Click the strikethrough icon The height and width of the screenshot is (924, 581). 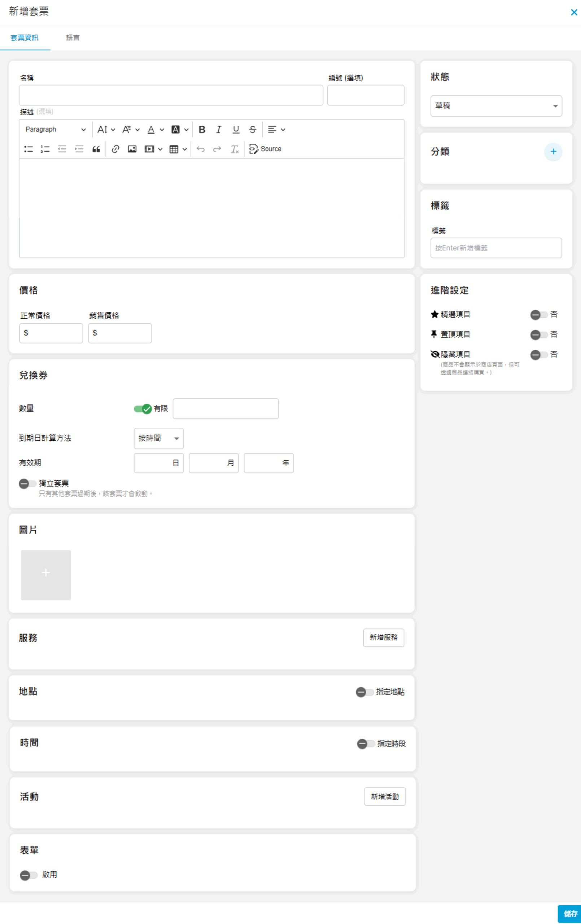point(253,130)
